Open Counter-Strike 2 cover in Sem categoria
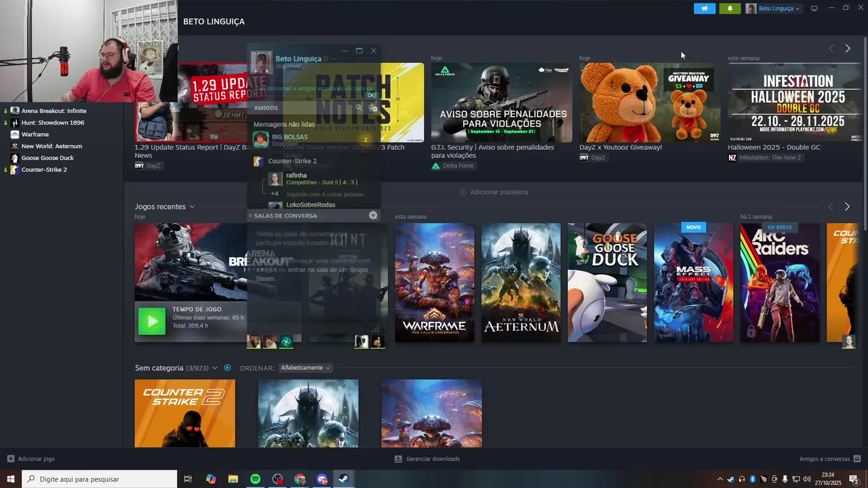Viewport: 868px width, 488px height. [184, 413]
